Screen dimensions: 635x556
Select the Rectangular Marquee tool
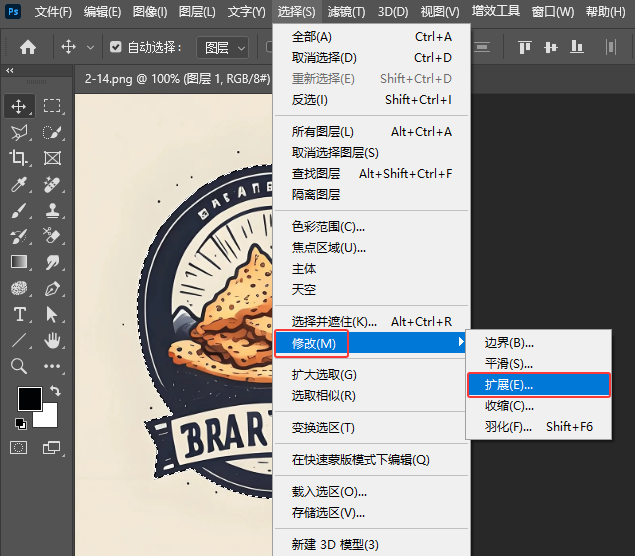coord(52,106)
